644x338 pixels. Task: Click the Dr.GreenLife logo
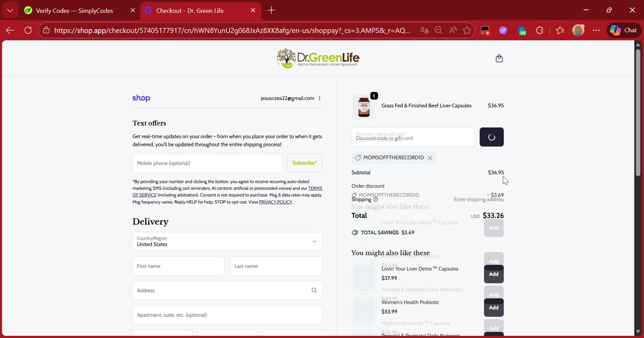(318, 58)
